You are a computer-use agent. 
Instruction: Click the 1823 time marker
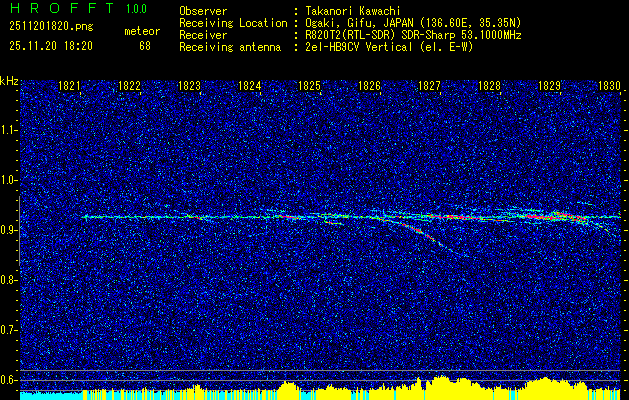coord(189,85)
